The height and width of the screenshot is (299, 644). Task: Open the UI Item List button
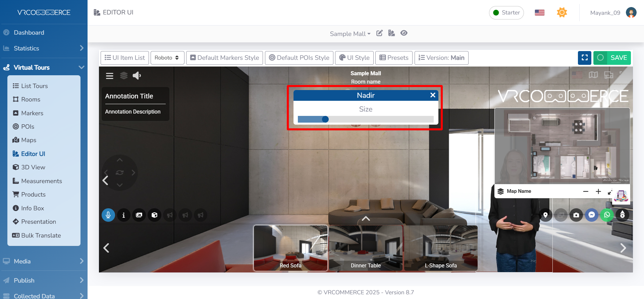pyautogui.click(x=125, y=58)
